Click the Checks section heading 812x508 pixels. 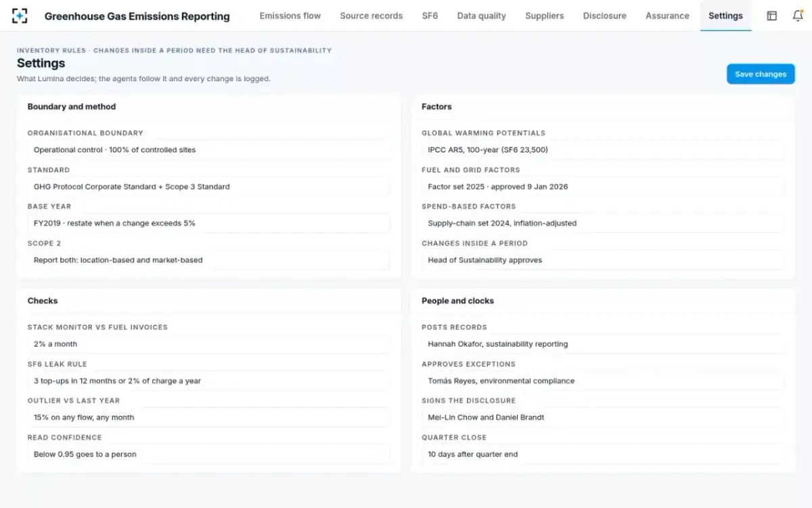coord(43,301)
